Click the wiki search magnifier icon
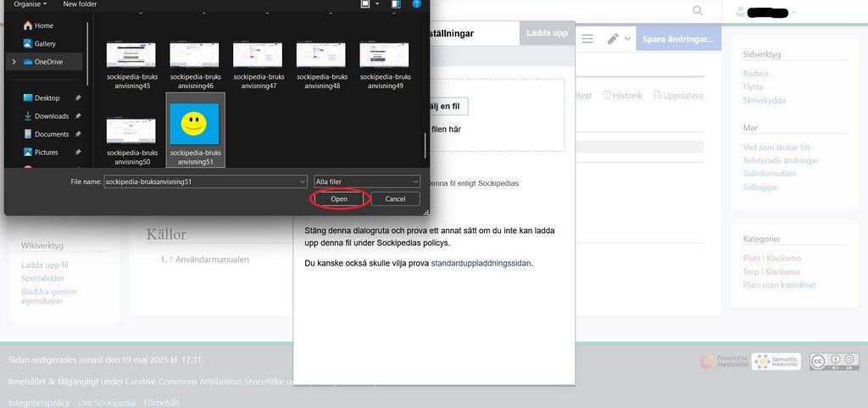Viewport: 868px width, 408px height. [x=698, y=11]
